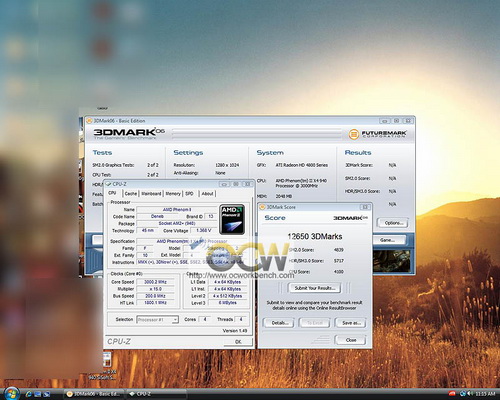
Task: Click the Level 3 value 6 MBytes
Action: (228, 303)
